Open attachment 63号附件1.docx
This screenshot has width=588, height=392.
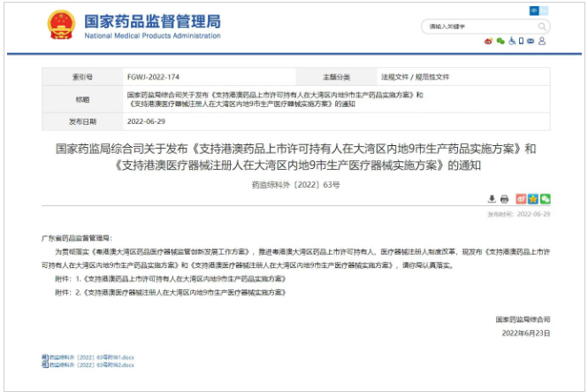[x=91, y=357]
